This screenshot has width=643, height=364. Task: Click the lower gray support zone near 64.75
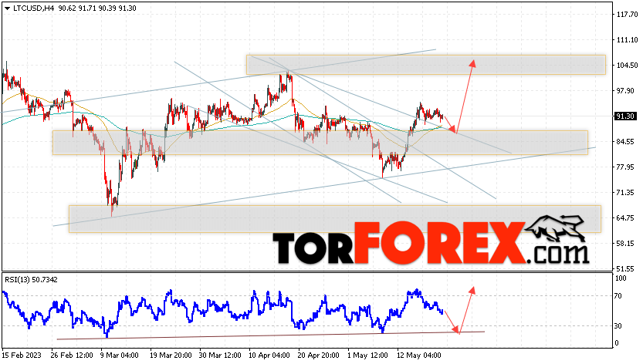click(335, 219)
